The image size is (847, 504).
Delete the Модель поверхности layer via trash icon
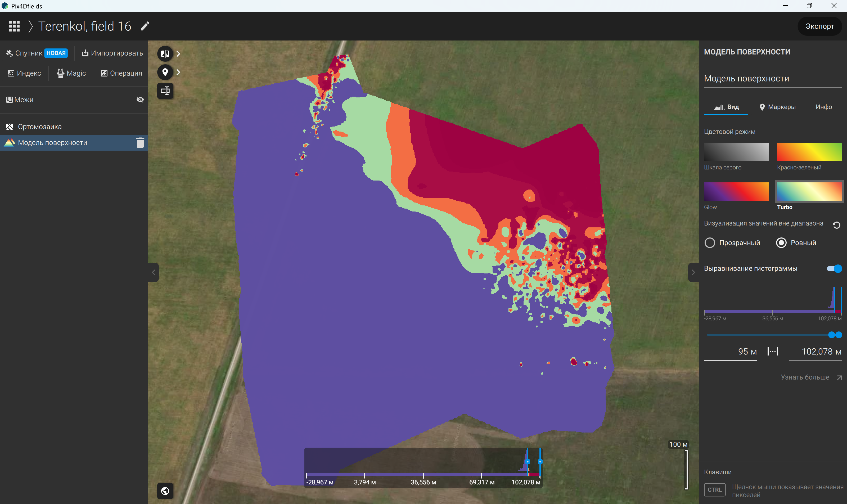tap(140, 143)
